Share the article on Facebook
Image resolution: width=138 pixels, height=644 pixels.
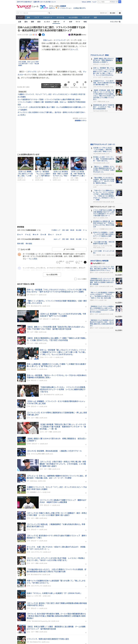click(x=43, y=35)
